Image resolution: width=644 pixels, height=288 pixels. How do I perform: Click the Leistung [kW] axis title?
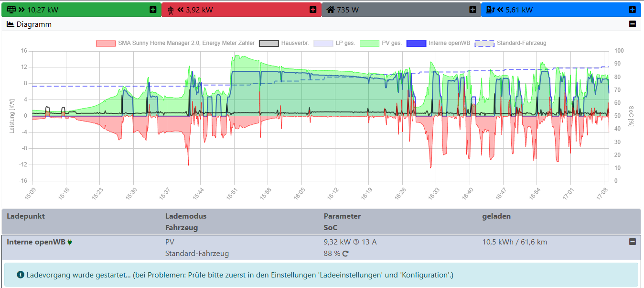point(12,116)
